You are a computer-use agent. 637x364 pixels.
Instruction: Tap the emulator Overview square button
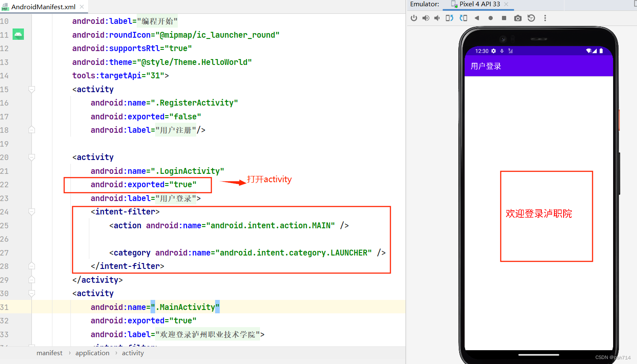(504, 18)
